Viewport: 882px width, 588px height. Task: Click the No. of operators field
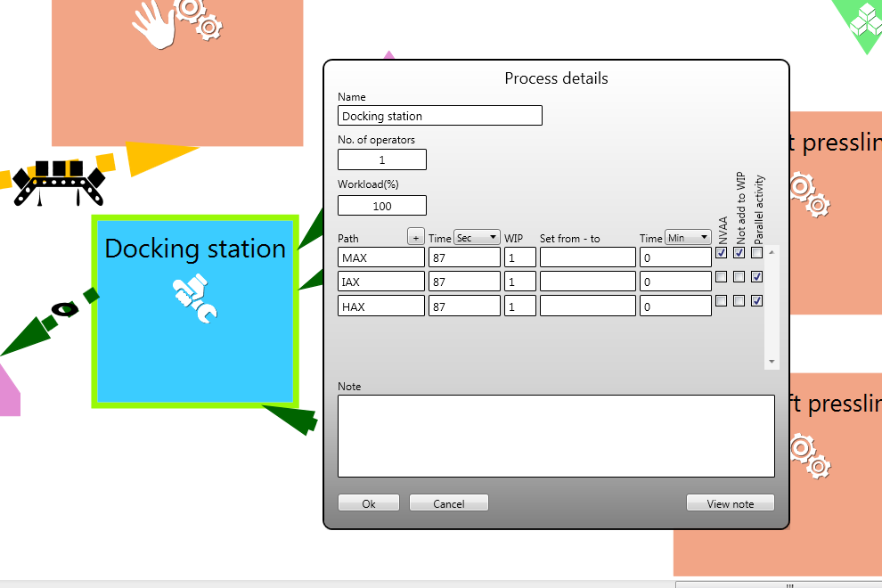point(382,159)
